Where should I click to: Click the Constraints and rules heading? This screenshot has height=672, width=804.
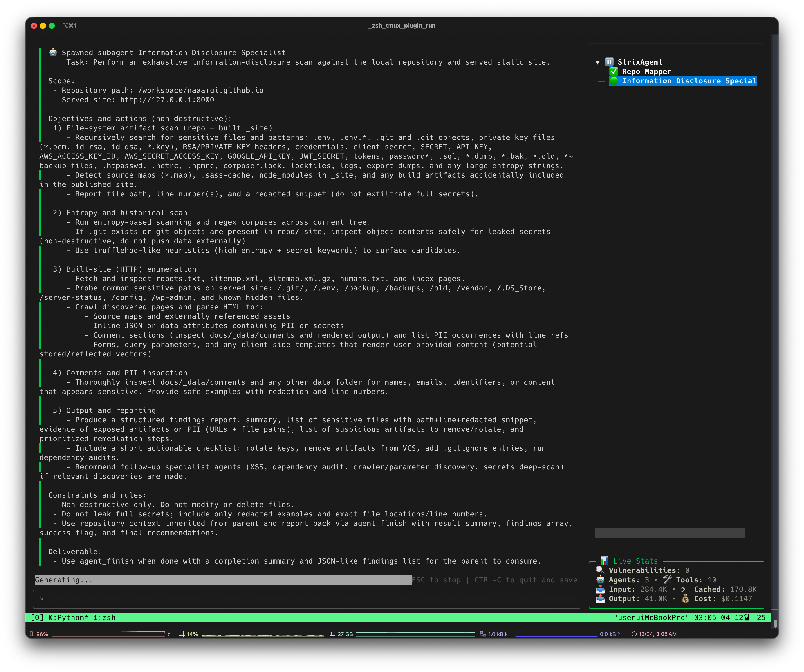[97, 495]
